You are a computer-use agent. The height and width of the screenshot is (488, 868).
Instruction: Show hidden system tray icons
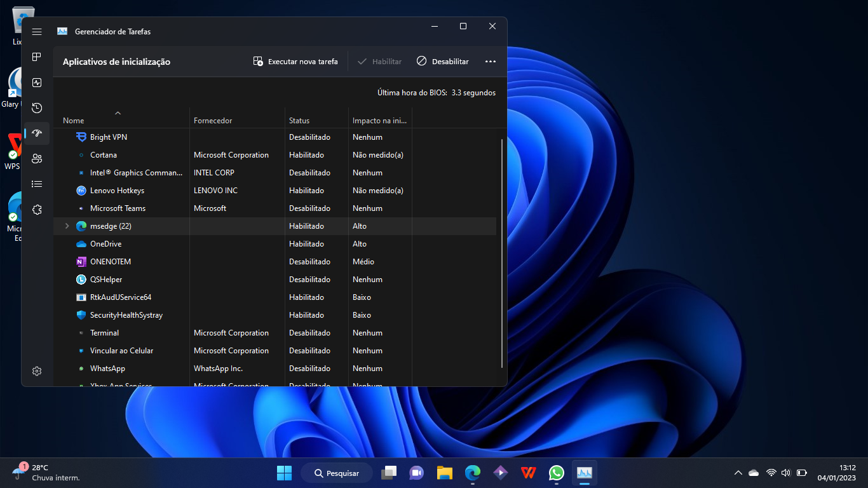738,473
